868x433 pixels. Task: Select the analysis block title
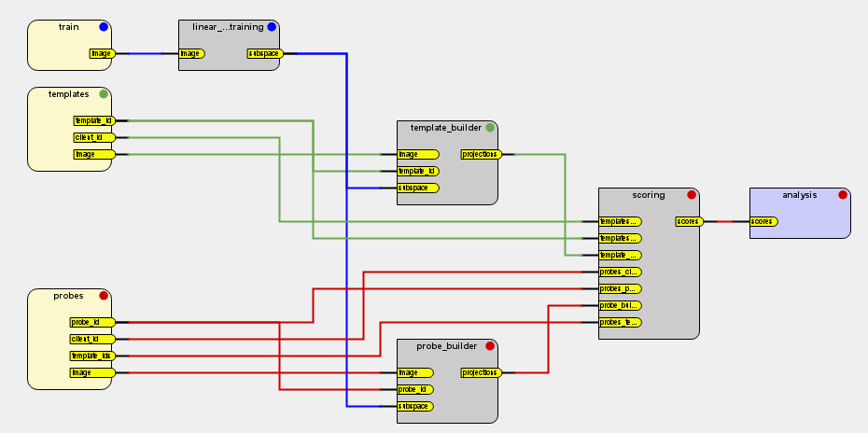coord(799,195)
